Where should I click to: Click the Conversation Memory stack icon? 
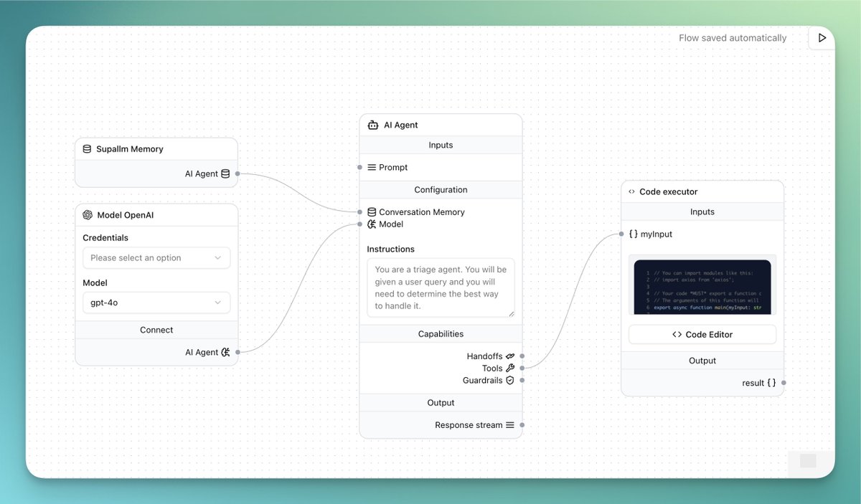[371, 211]
